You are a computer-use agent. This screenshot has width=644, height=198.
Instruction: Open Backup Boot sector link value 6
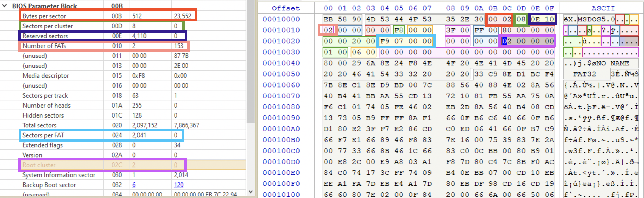[134, 185]
